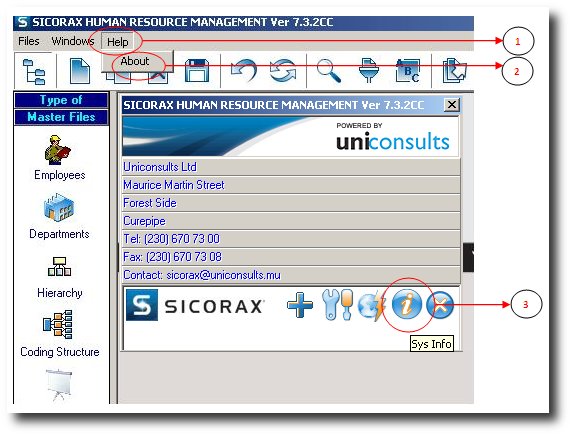Open the Coding Structure master file

pyautogui.click(x=59, y=334)
